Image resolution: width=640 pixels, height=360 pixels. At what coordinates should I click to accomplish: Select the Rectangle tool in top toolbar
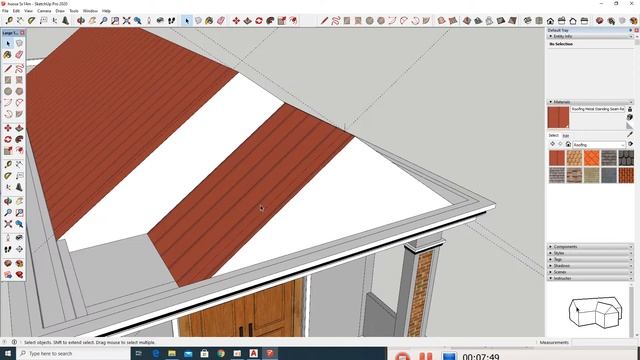(x=347, y=20)
